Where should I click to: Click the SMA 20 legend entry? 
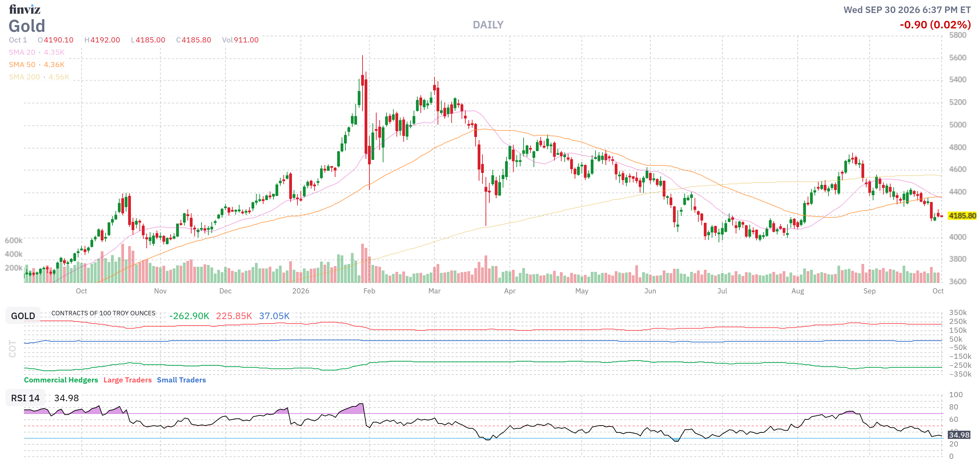tap(37, 52)
